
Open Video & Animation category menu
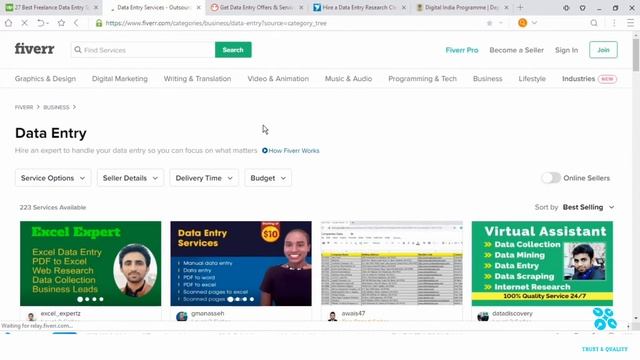click(278, 79)
